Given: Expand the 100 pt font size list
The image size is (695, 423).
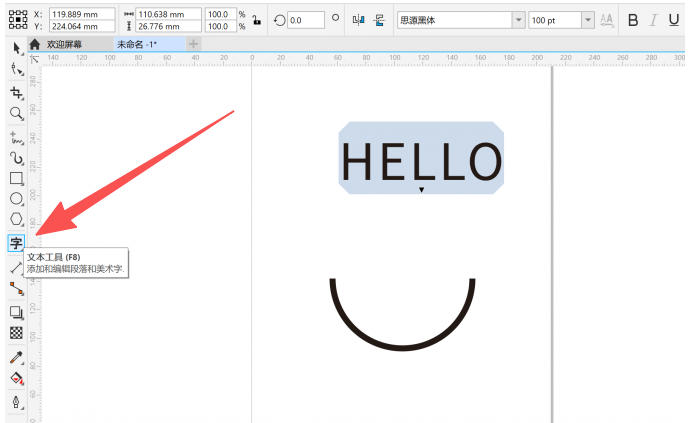Looking at the screenshot, I should point(587,20).
